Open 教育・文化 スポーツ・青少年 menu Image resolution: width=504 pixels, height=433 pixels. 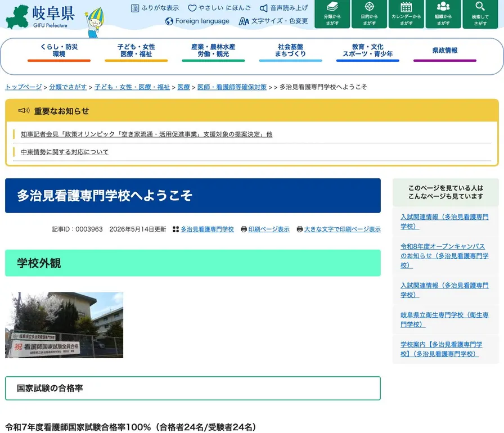[367, 51]
